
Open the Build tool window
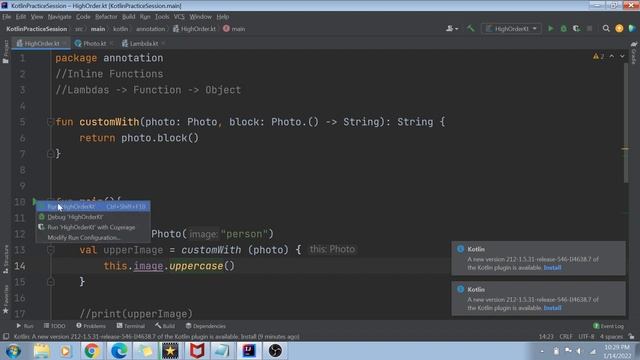point(165,326)
